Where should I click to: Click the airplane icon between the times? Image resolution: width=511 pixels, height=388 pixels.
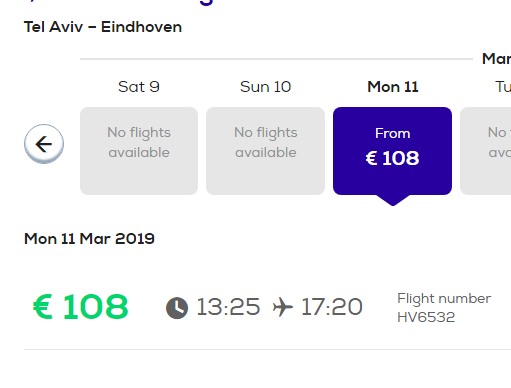click(x=283, y=307)
